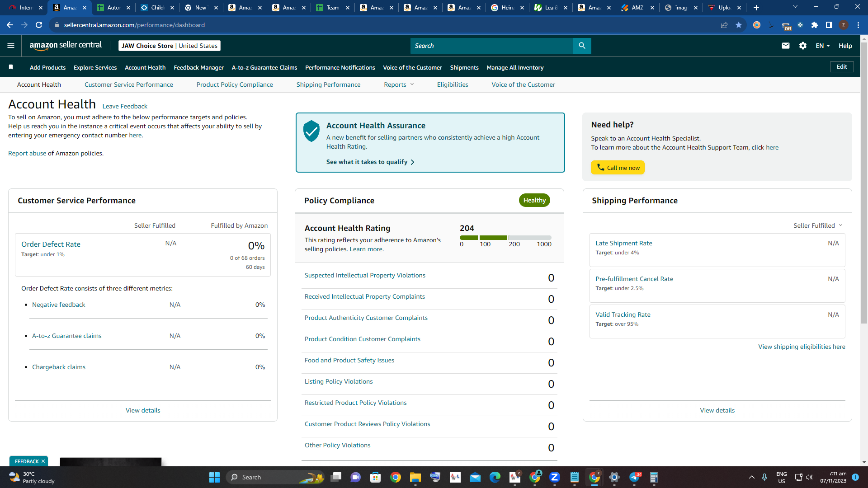868x488 pixels.
Task: Open Feedback Manager in the top menu
Action: coord(198,67)
